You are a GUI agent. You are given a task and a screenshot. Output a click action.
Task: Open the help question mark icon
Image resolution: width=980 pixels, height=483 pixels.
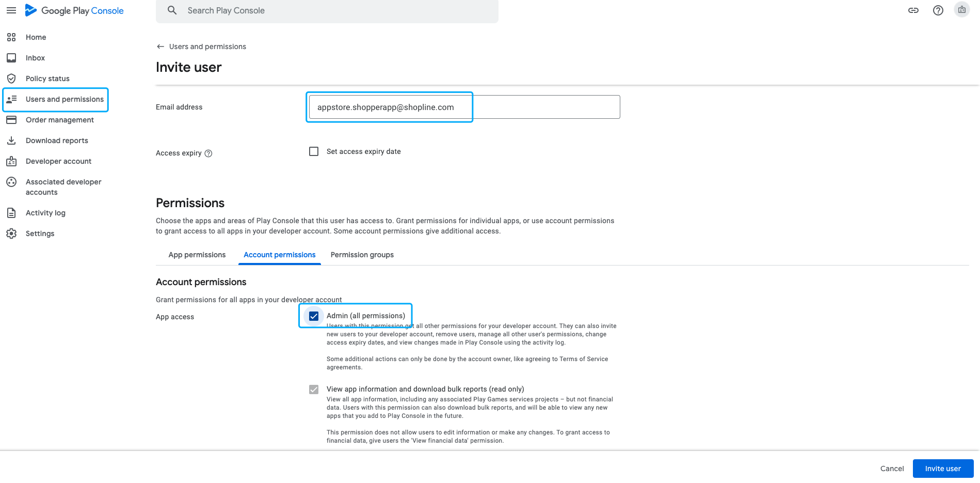pos(938,10)
